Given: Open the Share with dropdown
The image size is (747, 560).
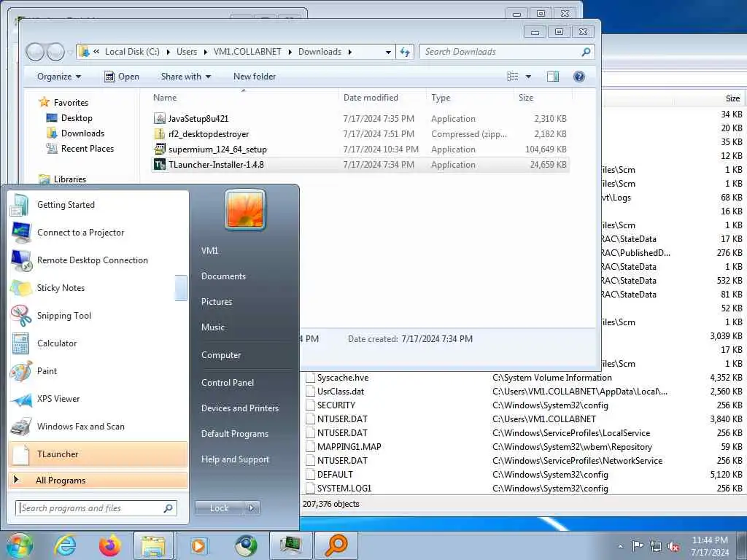Looking at the screenshot, I should (186, 77).
